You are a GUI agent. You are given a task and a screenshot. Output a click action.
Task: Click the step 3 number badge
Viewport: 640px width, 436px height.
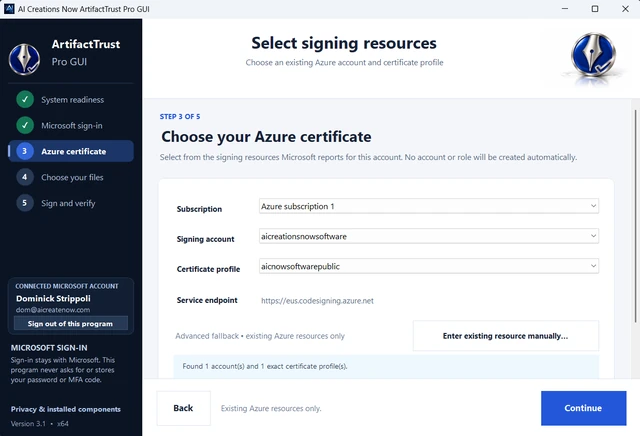pos(24,151)
